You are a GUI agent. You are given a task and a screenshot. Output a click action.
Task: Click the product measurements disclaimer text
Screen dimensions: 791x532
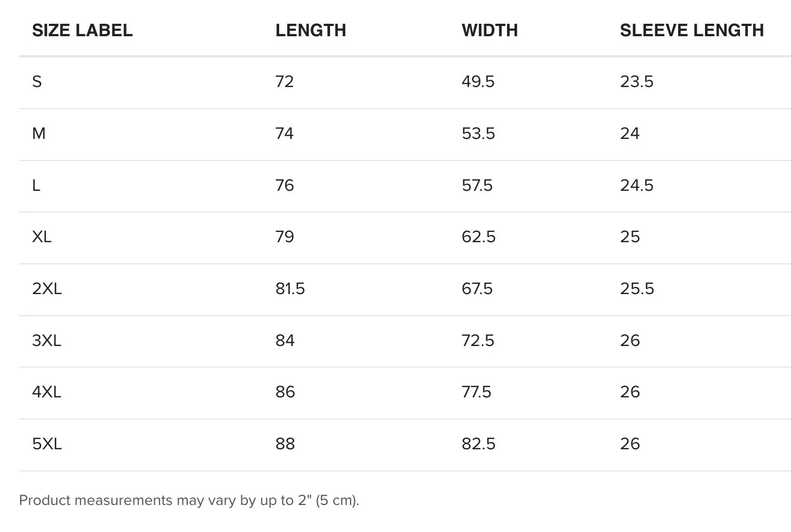pos(189,500)
